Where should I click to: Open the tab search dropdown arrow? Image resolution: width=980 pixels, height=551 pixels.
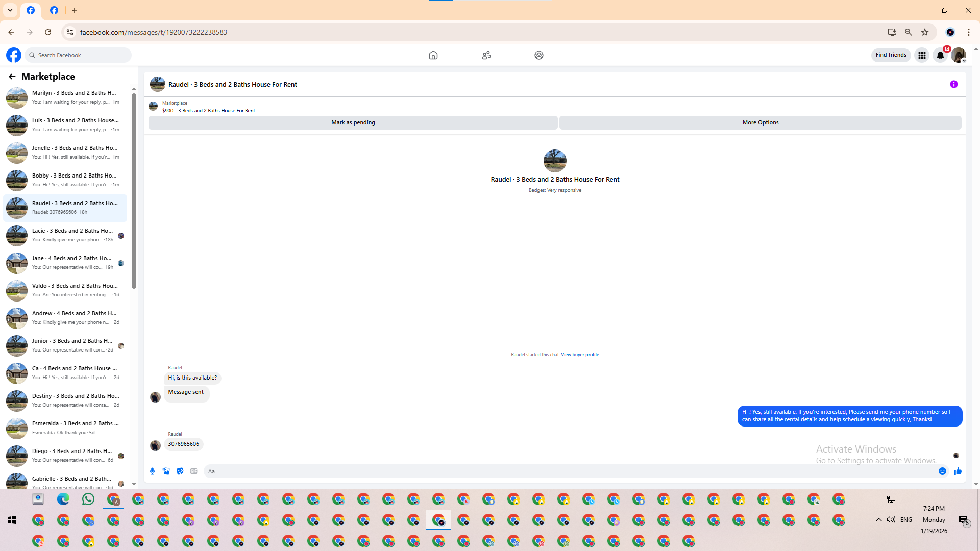[10, 10]
